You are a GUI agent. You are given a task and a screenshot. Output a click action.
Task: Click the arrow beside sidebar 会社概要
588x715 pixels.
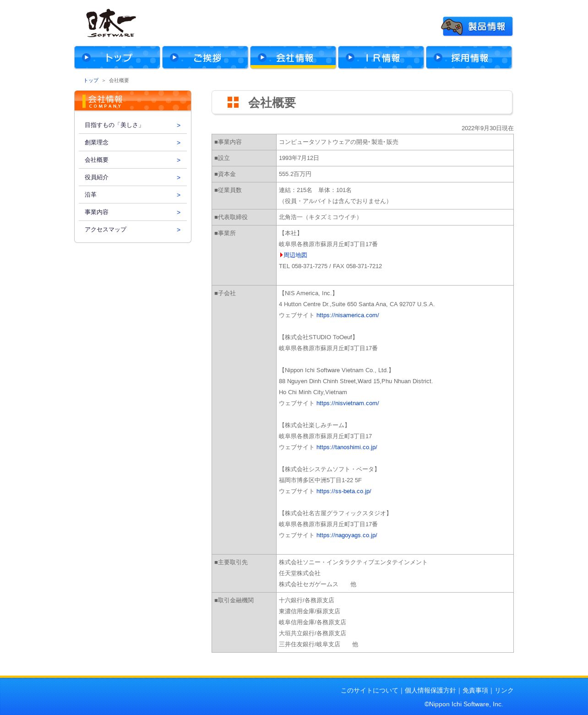(x=179, y=160)
